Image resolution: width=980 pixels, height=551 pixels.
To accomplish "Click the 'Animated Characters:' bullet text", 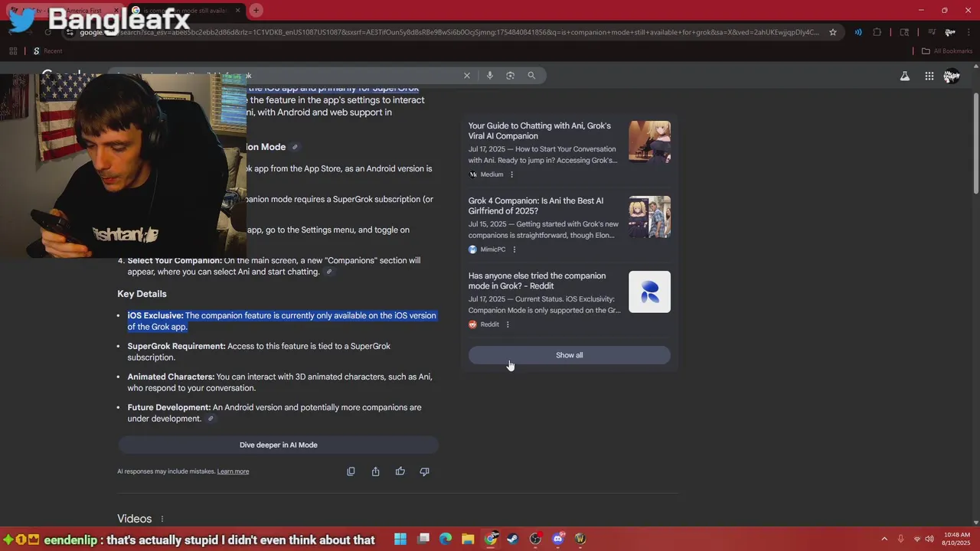I will coord(171,377).
